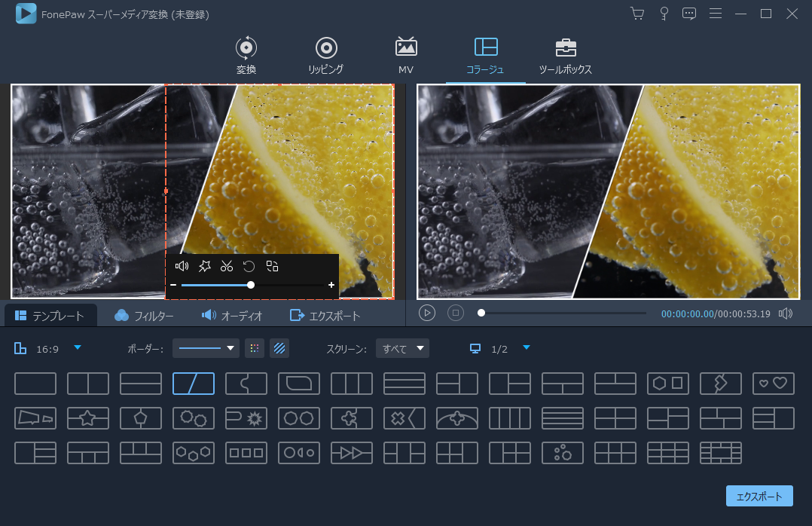Switch to the MV tab
812x526 pixels.
pyautogui.click(x=406, y=55)
